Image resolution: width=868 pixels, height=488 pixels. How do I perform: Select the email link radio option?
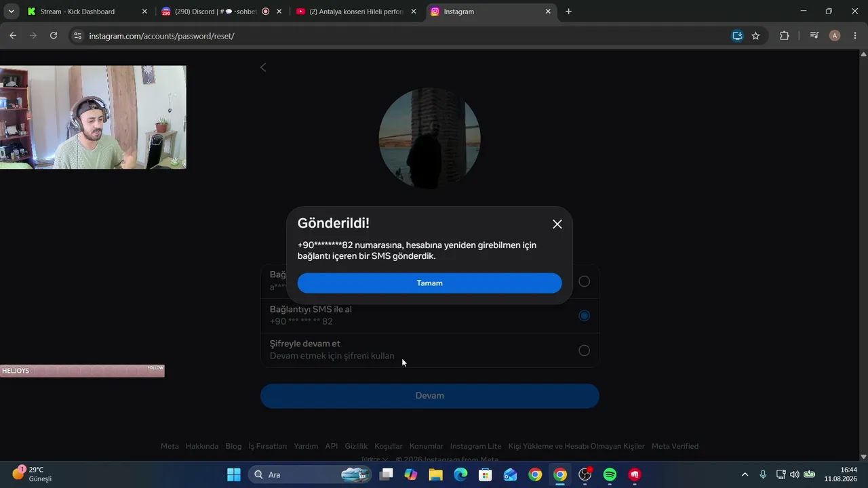coord(585,281)
